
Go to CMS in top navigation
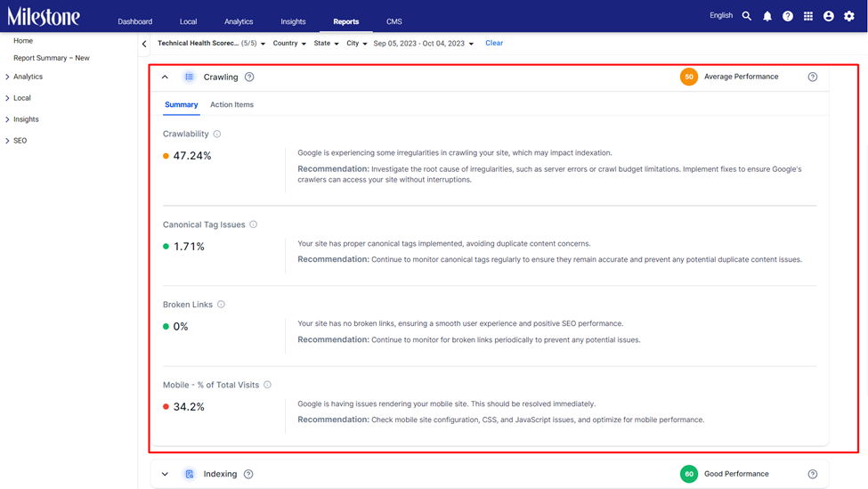click(394, 21)
